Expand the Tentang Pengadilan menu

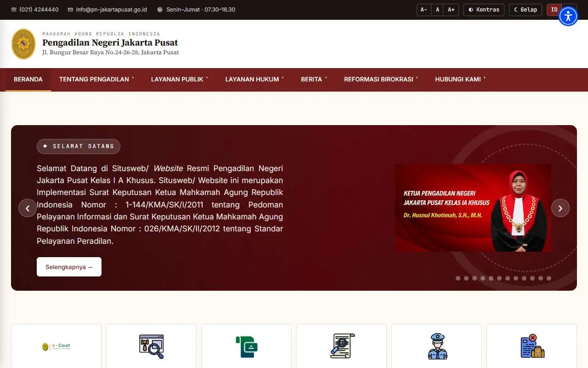tap(96, 79)
